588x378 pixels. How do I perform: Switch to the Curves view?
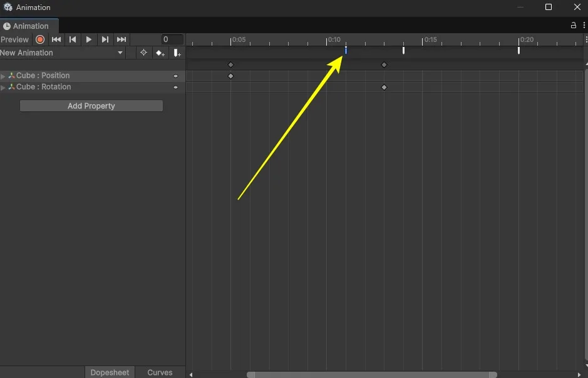click(160, 372)
